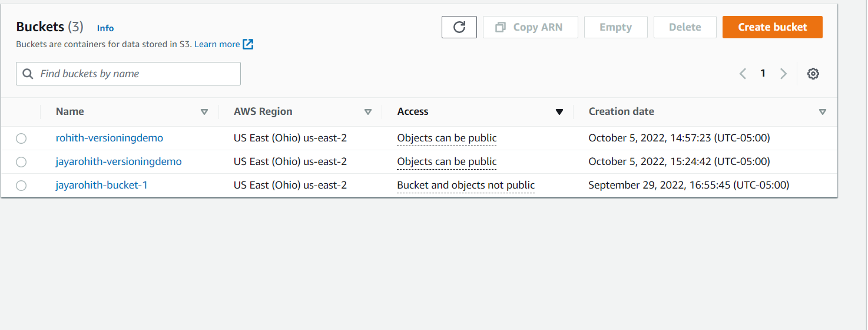Select rohith-versioningdemo radio button
The width and height of the screenshot is (868, 330).
click(x=21, y=138)
